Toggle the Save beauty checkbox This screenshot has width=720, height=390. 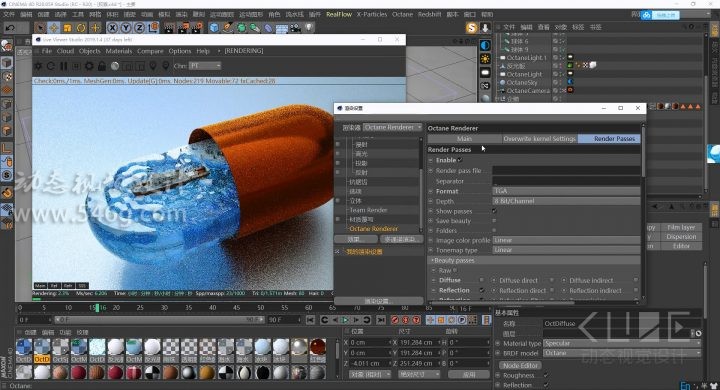[495, 221]
